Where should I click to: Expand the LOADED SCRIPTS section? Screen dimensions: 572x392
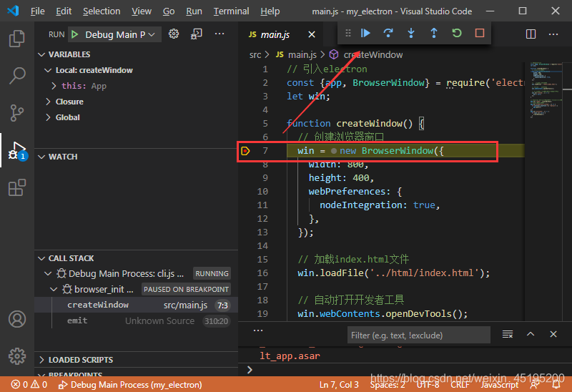tap(41, 360)
